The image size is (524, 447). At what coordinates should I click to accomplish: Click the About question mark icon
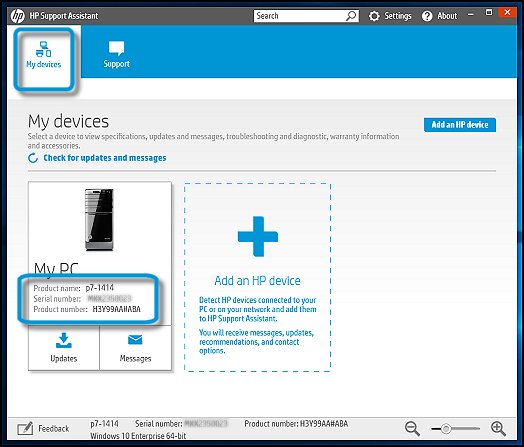pos(427,16)
